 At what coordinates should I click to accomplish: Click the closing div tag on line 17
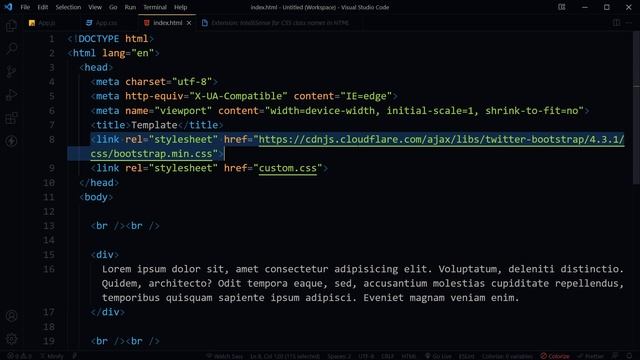(x=108, y=312)
